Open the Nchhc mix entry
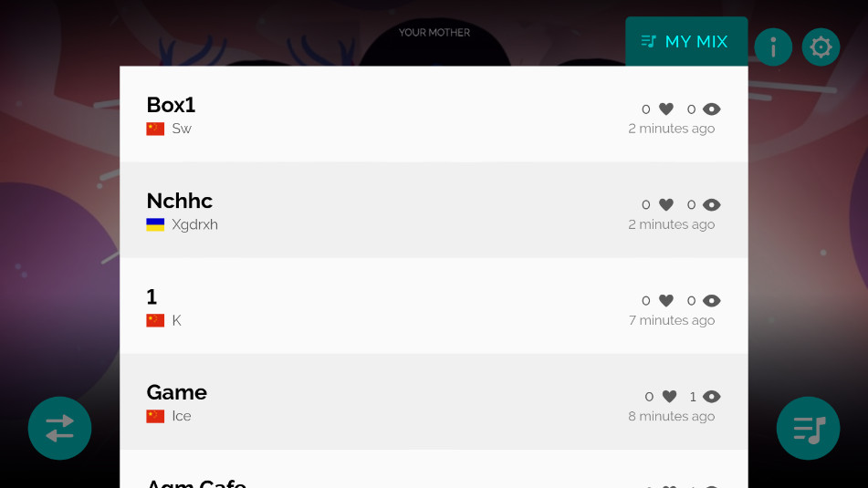This screenshot has height=488, width=868. coord(434,210)
